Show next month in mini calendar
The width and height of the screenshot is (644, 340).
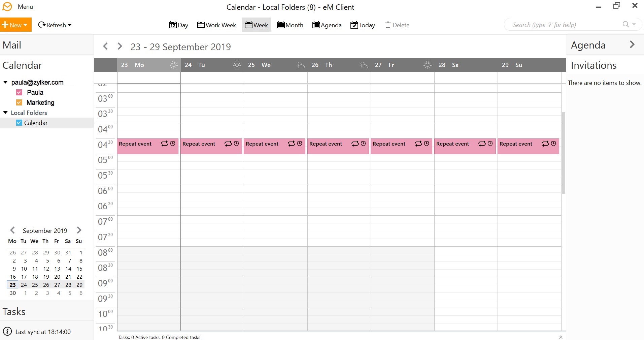coord(78,230)
